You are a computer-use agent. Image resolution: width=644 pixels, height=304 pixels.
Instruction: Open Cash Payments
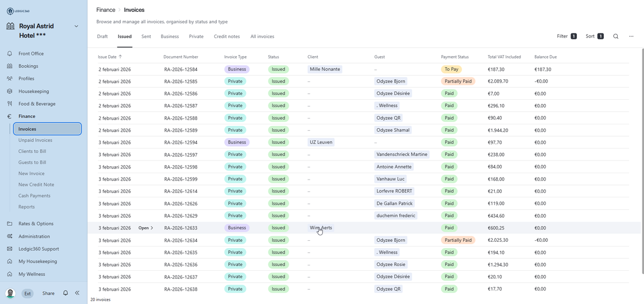tap(34, 196)
